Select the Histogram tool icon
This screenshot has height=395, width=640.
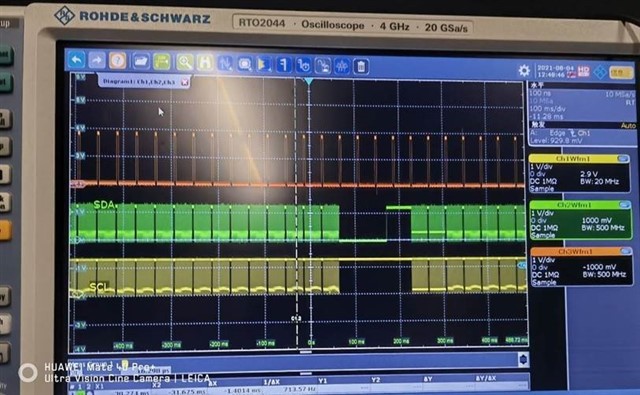(x=264, y=64)
